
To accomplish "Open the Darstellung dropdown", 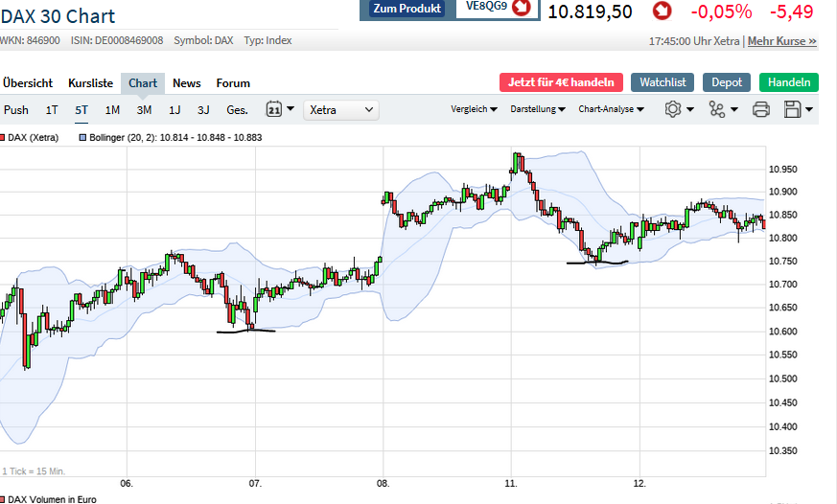I will (538, 109).
